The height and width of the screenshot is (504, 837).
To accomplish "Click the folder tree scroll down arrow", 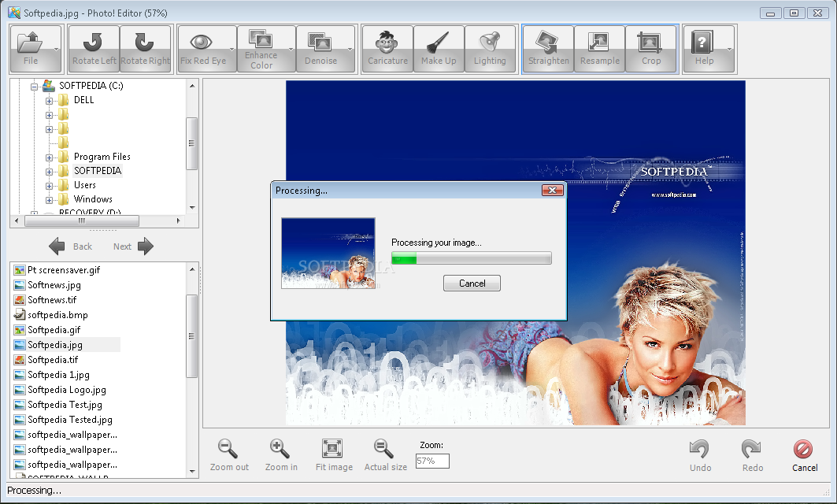I will click(192, 207).
